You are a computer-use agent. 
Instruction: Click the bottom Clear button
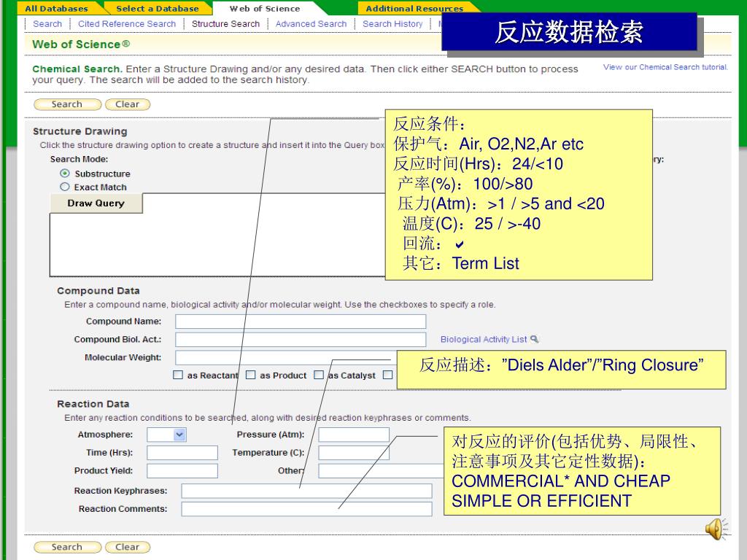[127, 547]
